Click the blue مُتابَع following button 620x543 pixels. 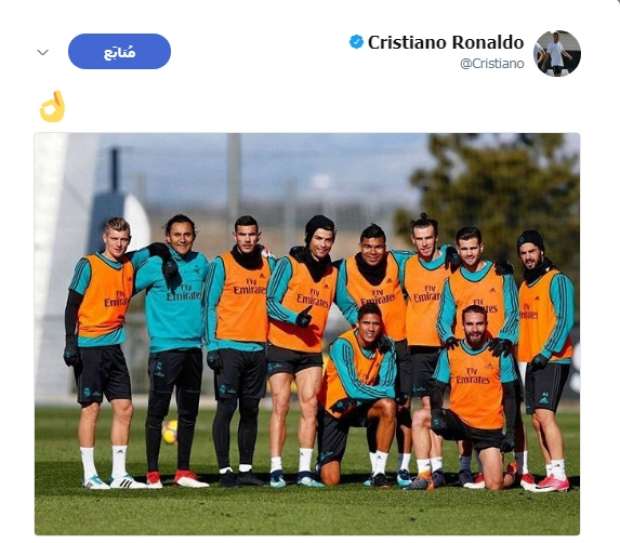(119, 51)
